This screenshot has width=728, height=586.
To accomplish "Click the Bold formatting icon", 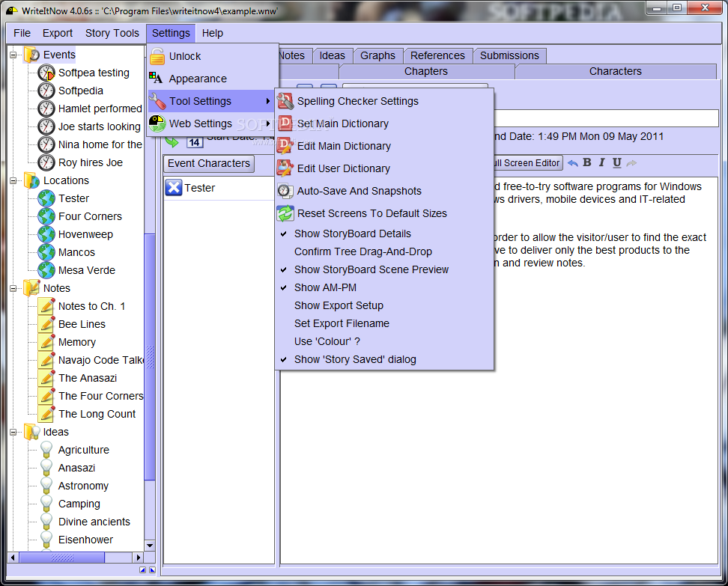I will pos(587,162).
